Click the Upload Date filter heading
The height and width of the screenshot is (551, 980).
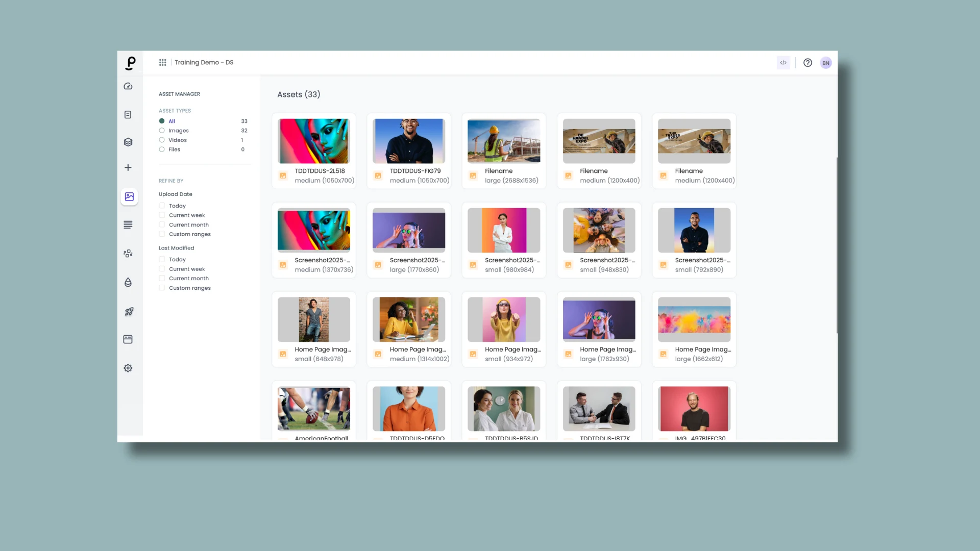[x=176, y=194]
